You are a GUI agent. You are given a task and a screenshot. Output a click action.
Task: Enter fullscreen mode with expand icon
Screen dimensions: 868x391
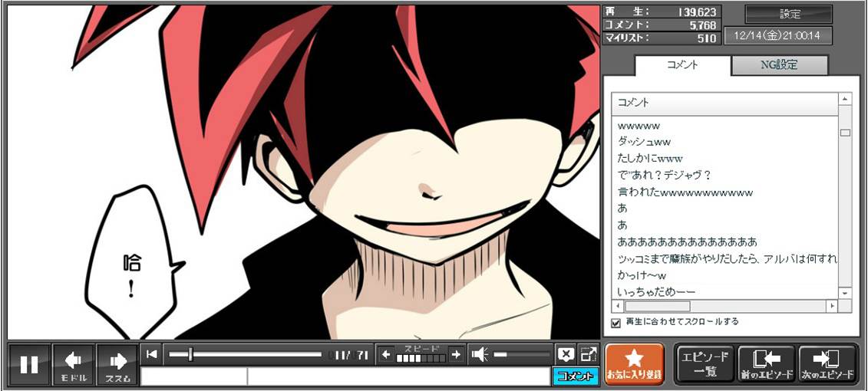(589, 354)
